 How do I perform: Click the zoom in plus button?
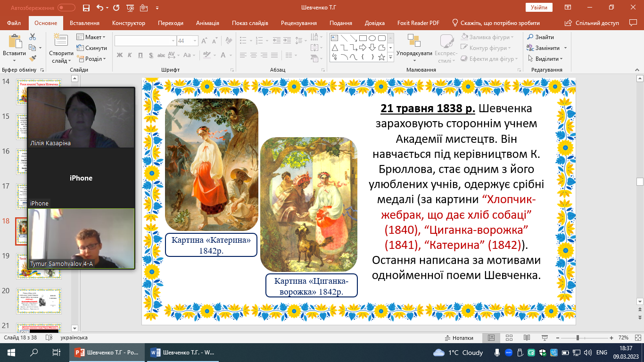(x=611, y=338)
